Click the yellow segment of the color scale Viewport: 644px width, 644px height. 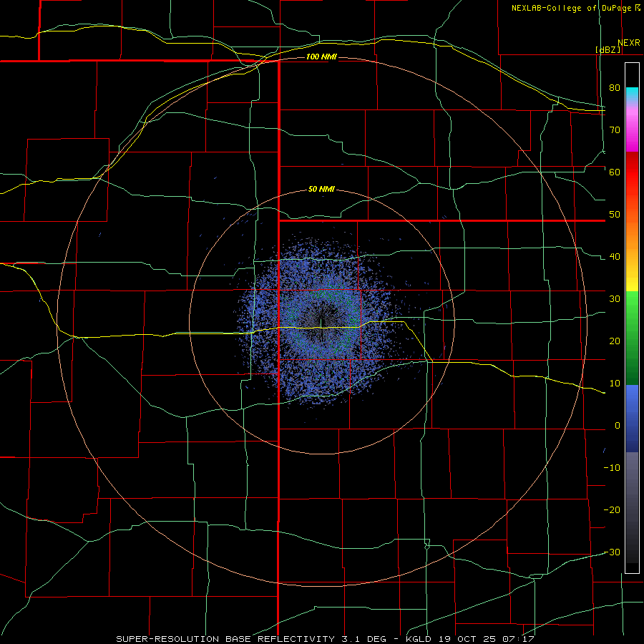tap(632, 279)
